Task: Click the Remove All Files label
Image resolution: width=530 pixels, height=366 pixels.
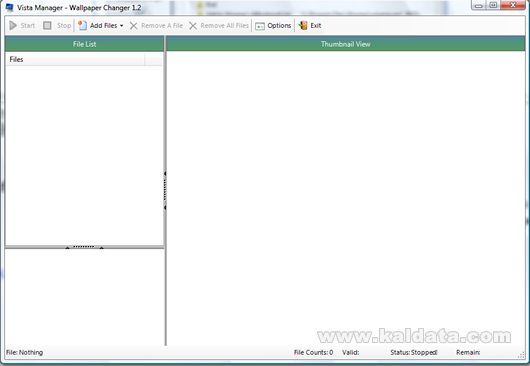Action: [x=224, y=26]
